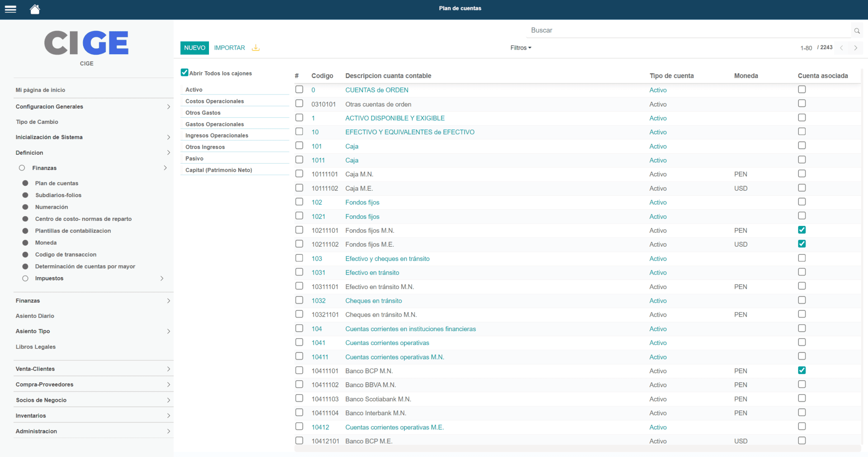The width and height of the screenshot is (868, 457).
Task: Select row checkbox for Caja M.N.
Action: click(299, 174)
